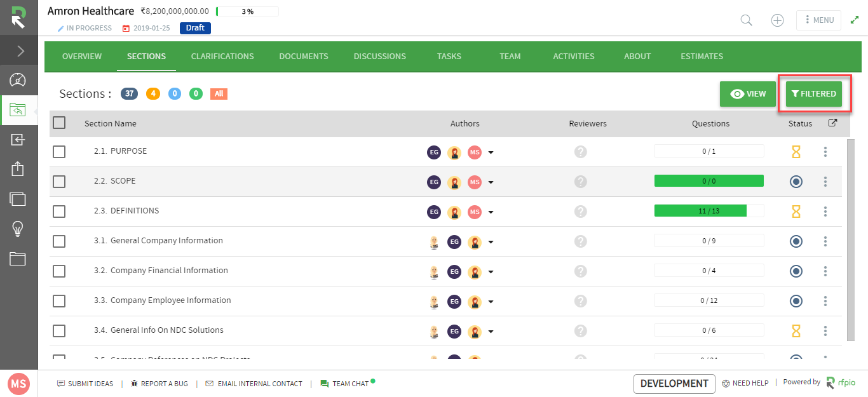
Task: Expand authors dropdown for General Company Information
Action: pyautogui.click(x=491, y=243)
